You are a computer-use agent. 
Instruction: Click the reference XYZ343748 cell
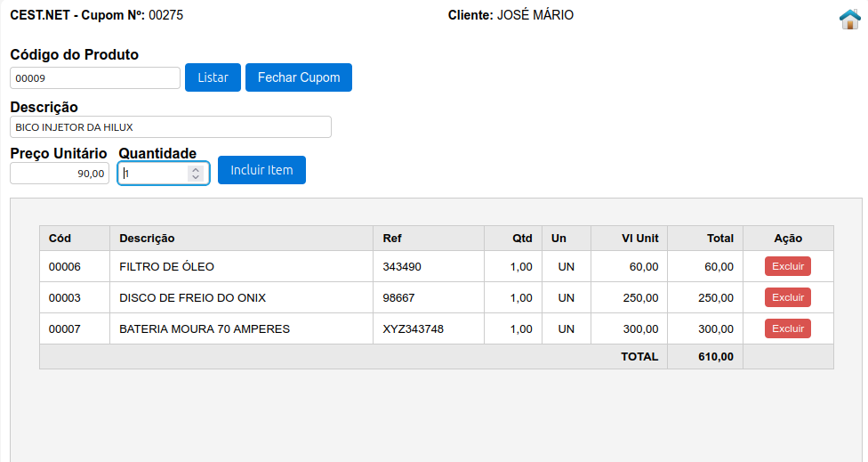tap(414, 329)
